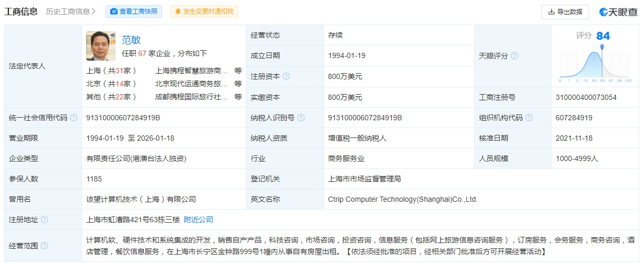
Task: Click 发生变更时通知我 notification button
Action: [204, 12]
